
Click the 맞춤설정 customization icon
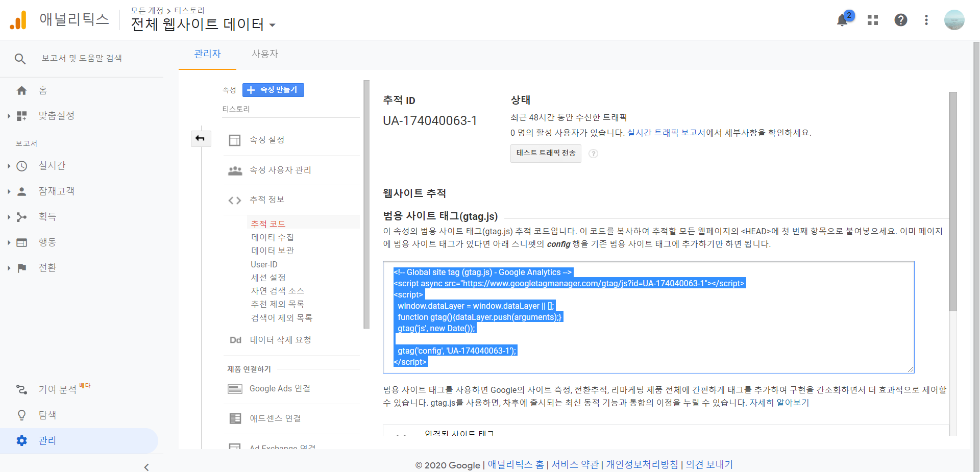21,116
